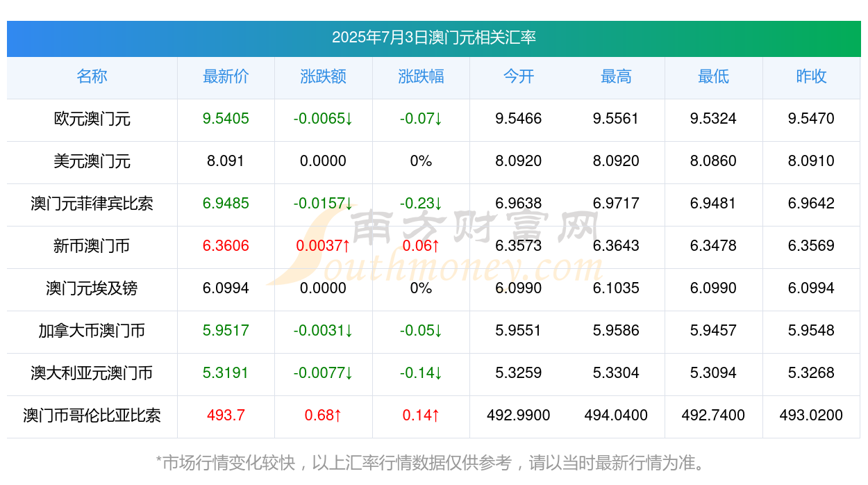The image size is (868, 485).
Task: Click high value 6.9717
Action: pyautogui.click(x=616, y=204)
